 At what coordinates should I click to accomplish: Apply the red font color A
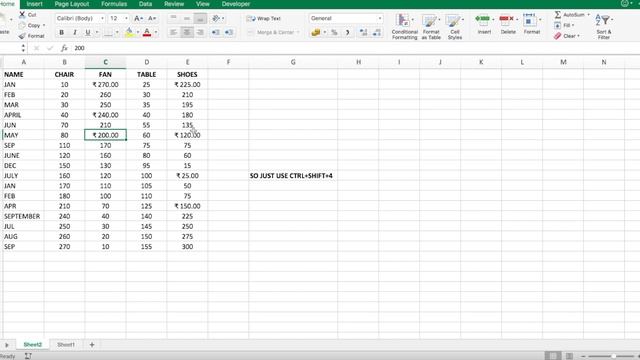[x=147, y=32]
